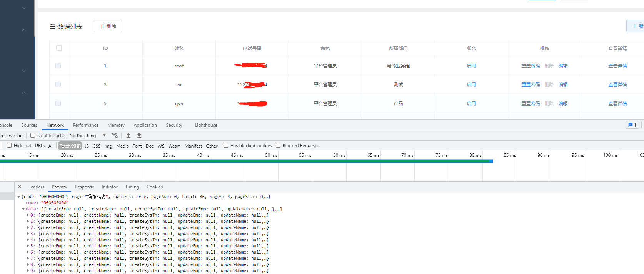Click 删除 link in row qyn

point(549,104)
